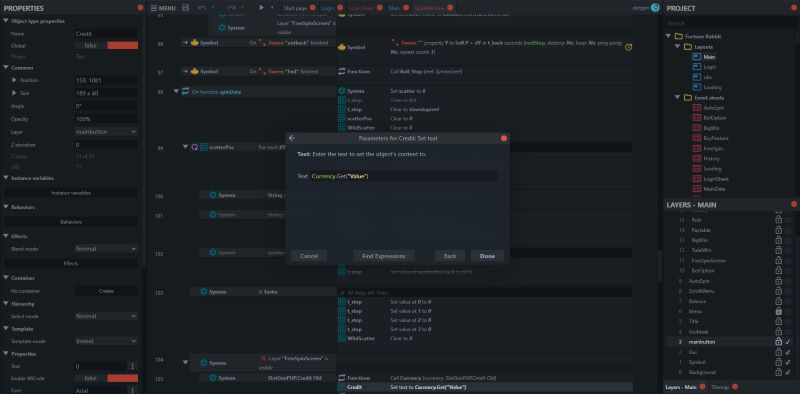This screenshot has width=800, height=394.
Task: Toggle lock on the Symbol layer
Action: pos(778,362)
